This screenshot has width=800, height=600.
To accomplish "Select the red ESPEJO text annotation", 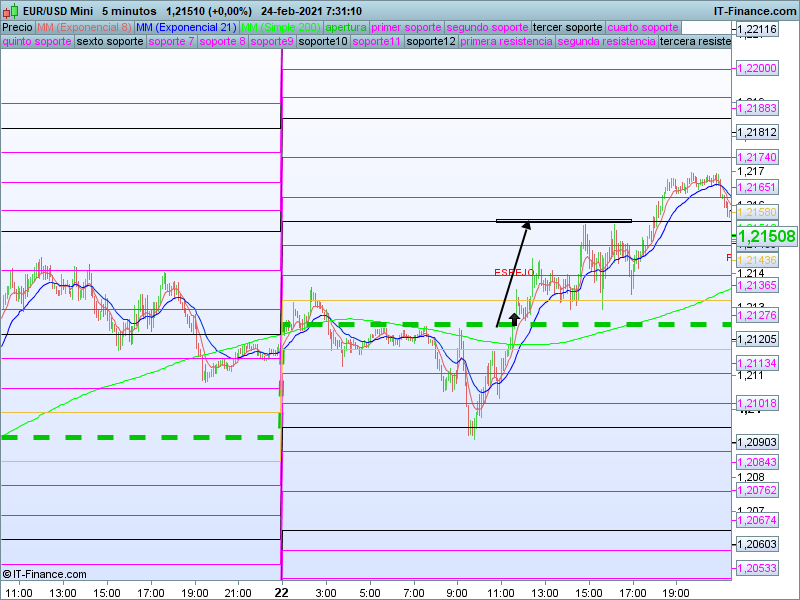I will click(x=513, y=272).
